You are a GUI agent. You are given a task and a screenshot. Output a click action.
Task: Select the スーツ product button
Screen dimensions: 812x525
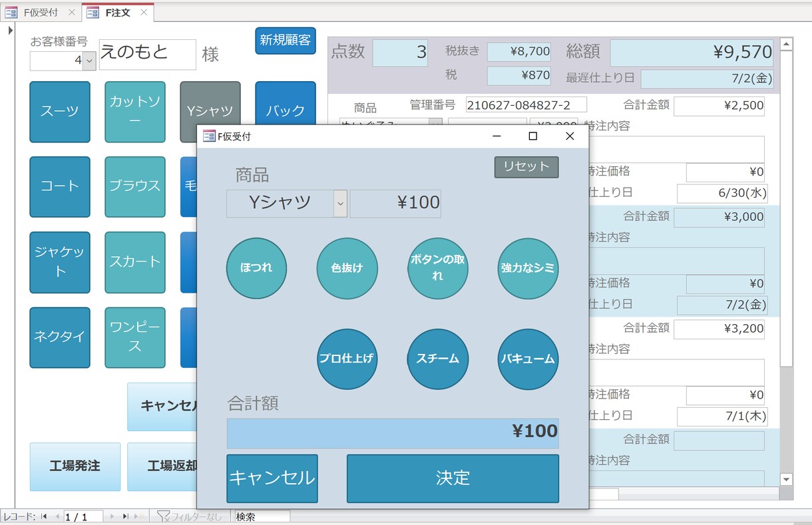(x=60, y=112)
